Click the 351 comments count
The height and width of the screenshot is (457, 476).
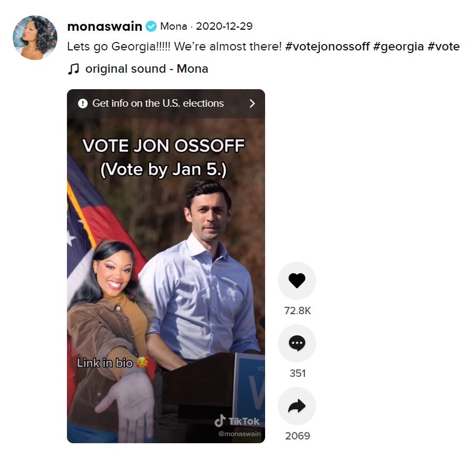297,373
